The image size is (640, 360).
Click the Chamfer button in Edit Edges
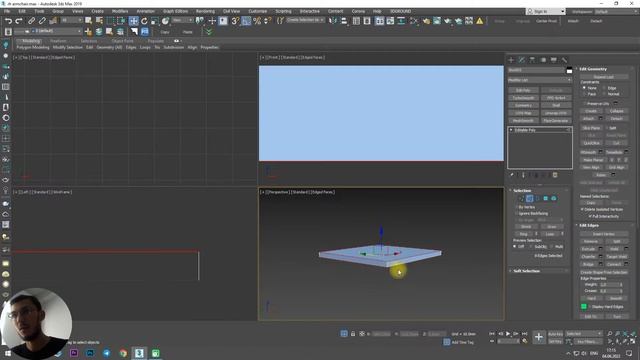pyautogui.click(x=588, y=256)
